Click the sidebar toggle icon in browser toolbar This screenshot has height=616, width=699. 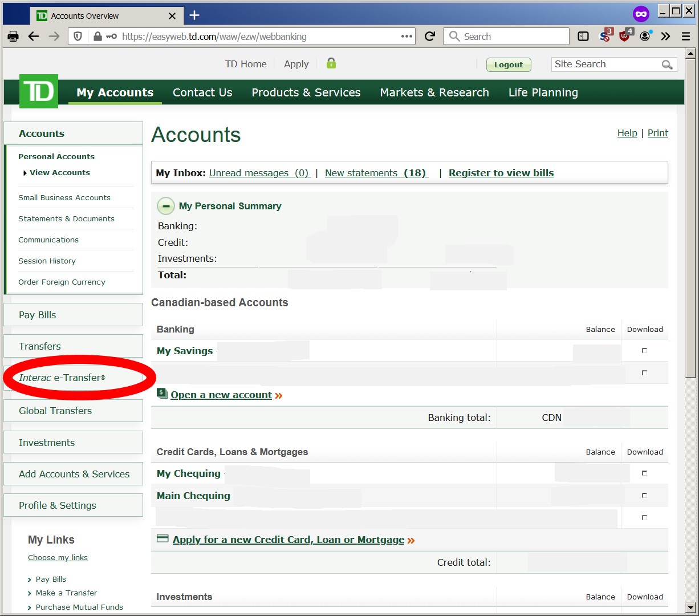583,36
